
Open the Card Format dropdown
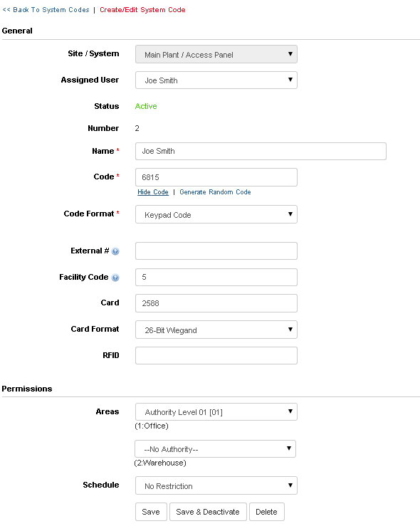click(x=216, y=330)
